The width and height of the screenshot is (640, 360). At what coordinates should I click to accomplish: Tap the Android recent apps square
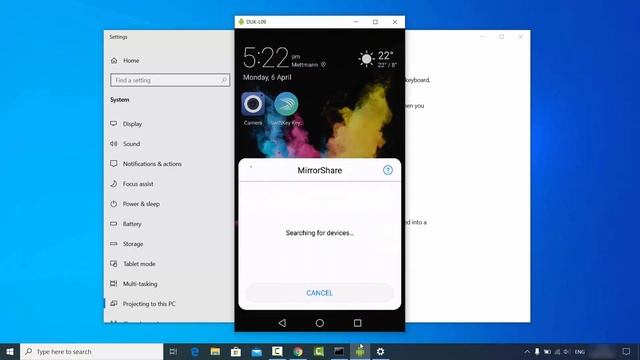[358, 323]
